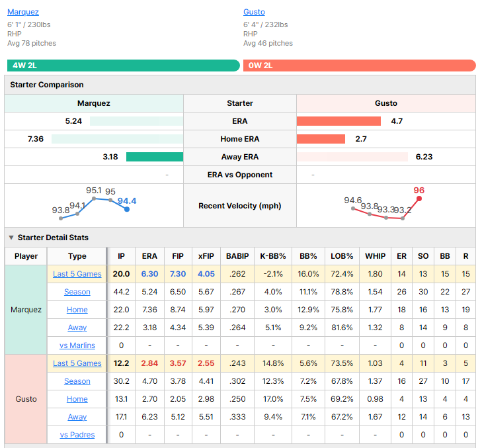Click the K-BB% column header
This screenshot has width=480, height=448.
point(273,256)
